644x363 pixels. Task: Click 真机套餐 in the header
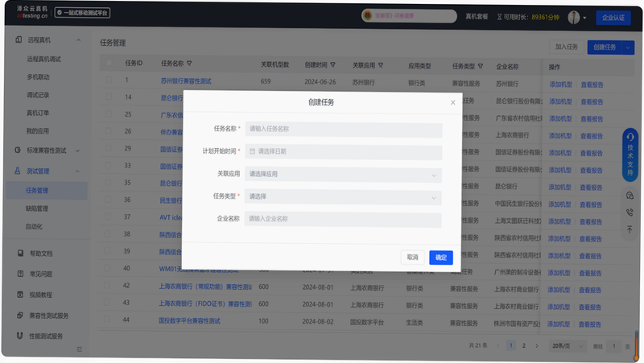pos(477,16)
